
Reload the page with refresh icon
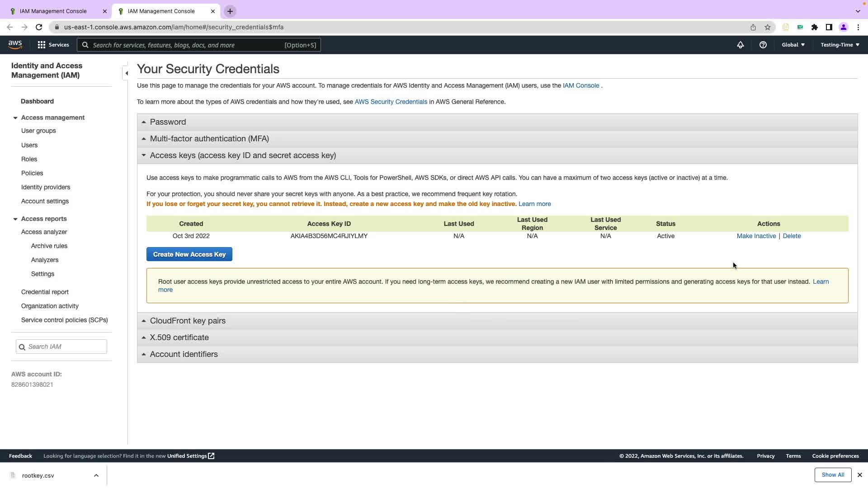(x=39, y=27)
